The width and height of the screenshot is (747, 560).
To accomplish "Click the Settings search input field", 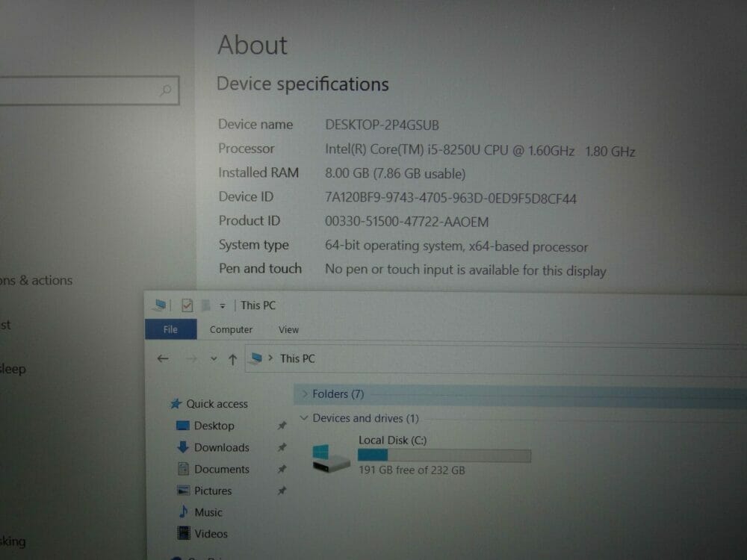I will click(89, 90).
